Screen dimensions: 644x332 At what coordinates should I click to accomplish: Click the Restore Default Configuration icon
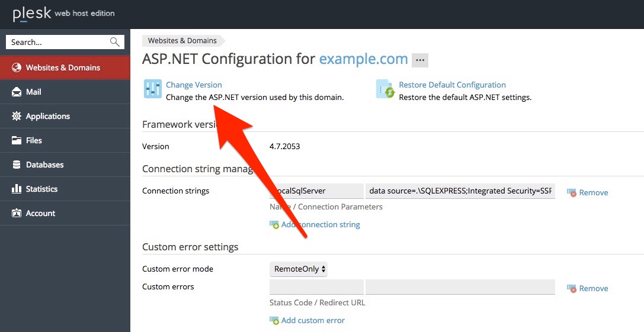[385, 89]
